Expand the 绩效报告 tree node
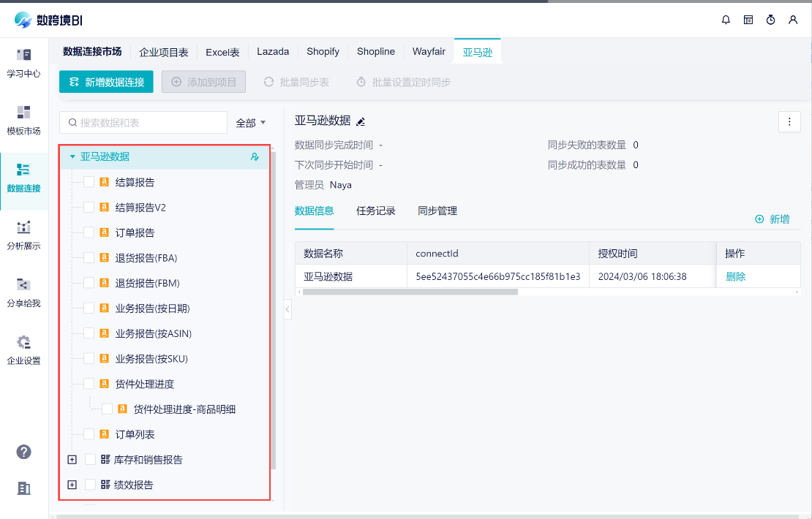The image size is (812, 519). coord(72,485)
